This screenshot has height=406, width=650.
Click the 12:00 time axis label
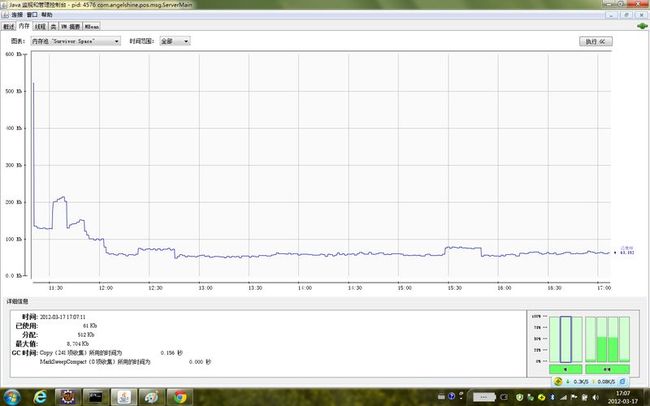pyautogui.click(x=106, y=288)
